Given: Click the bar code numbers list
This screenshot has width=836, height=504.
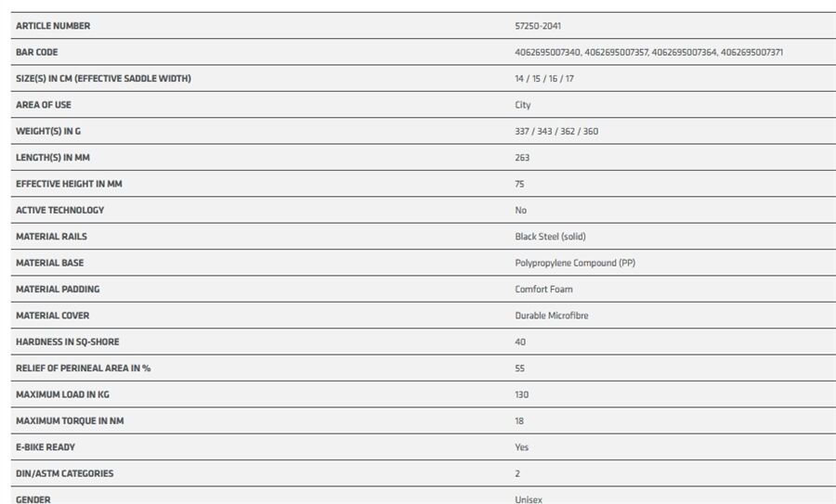Looking at the screenshot, I should 648,52.
